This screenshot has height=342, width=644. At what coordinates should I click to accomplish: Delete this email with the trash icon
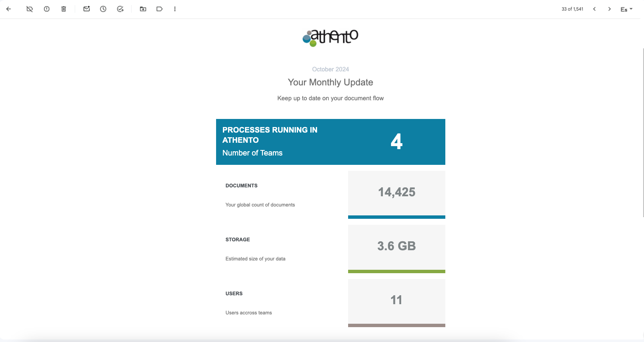[64, 9]
